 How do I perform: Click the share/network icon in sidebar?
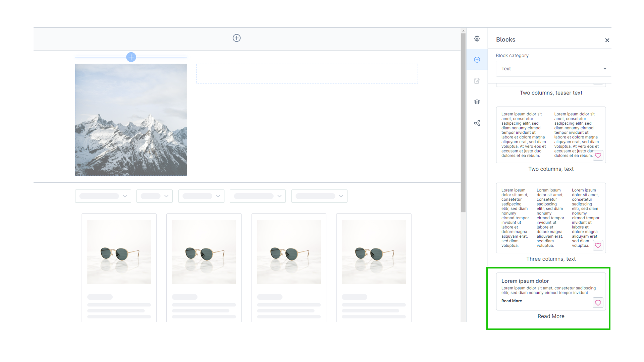pyautogui.click(x=477, y=123)
